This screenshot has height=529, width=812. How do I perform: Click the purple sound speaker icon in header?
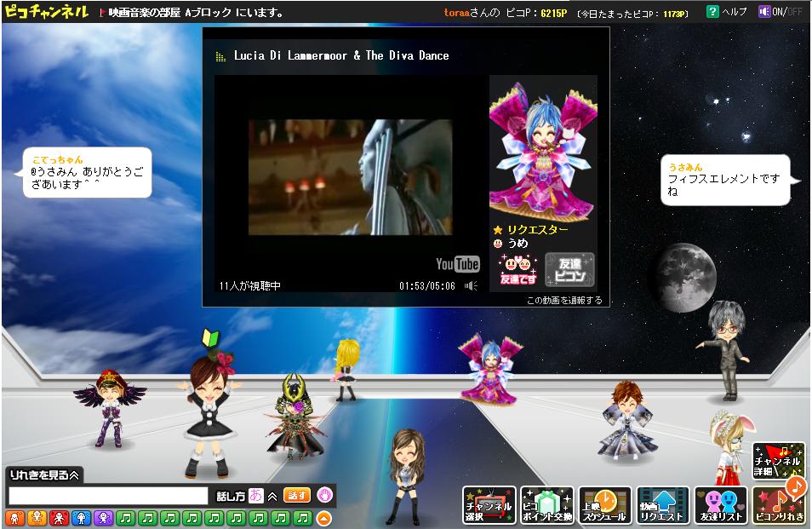[x=763, y=11]
